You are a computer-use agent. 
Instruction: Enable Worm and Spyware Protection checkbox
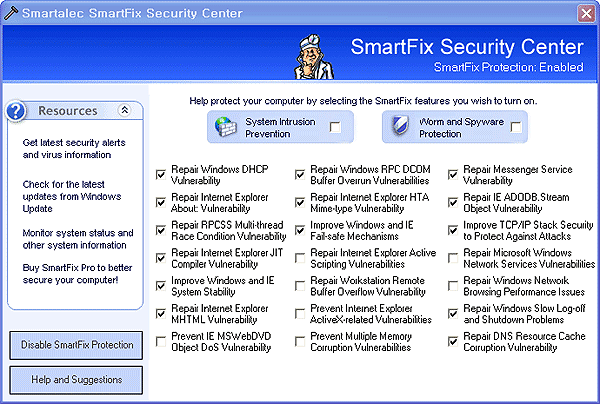pos(516,127)
